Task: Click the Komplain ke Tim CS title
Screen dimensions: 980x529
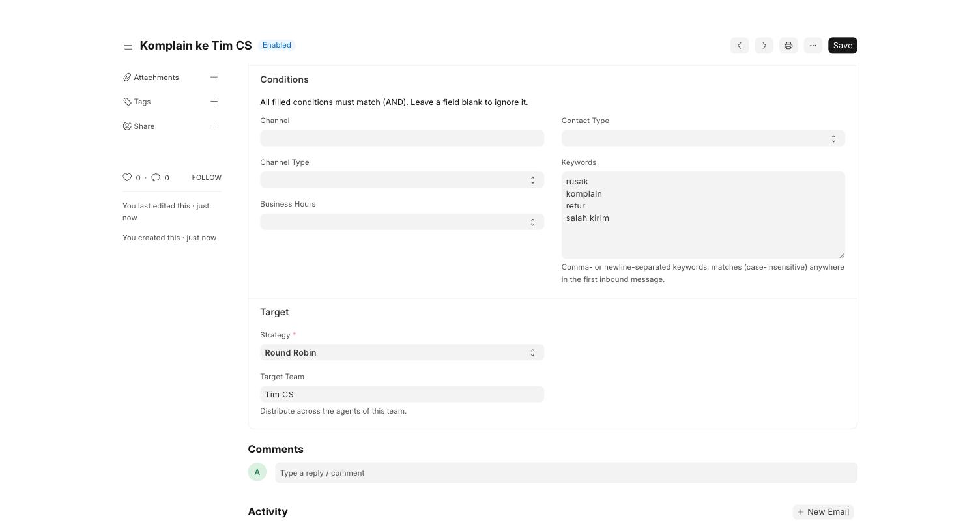Action: [195, 46]
